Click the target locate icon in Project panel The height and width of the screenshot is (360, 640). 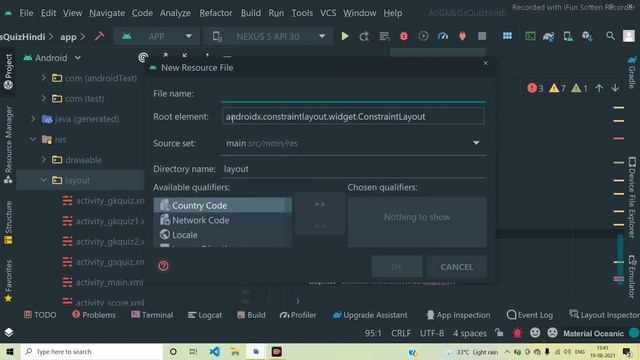click(143, 58)
